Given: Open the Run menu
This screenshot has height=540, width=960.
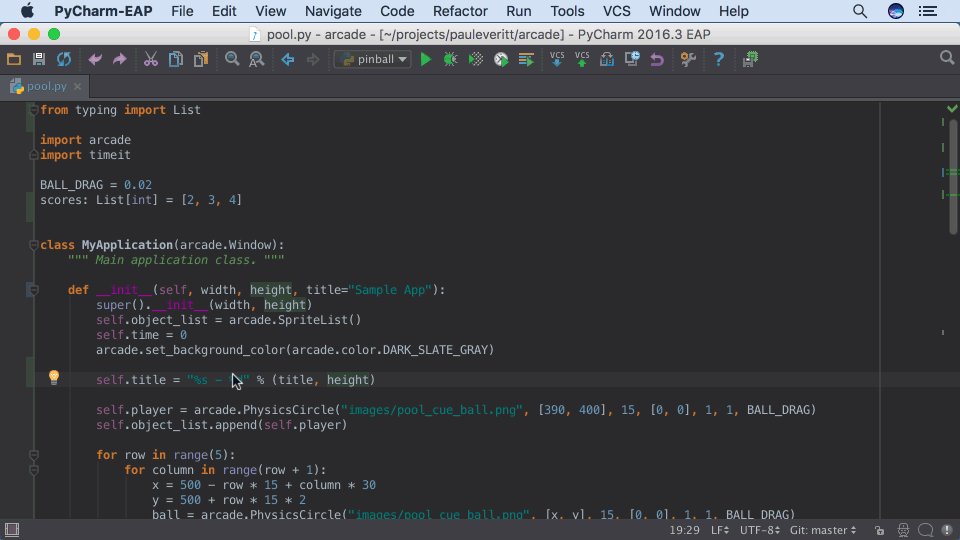Looking at the screenshot, I should [x=519, y=11].
